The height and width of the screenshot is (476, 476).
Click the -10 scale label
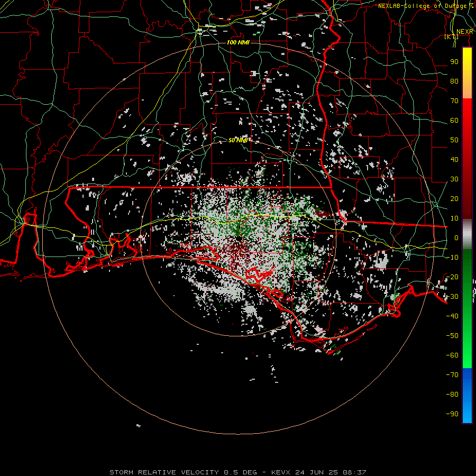(x=452, y=258)
